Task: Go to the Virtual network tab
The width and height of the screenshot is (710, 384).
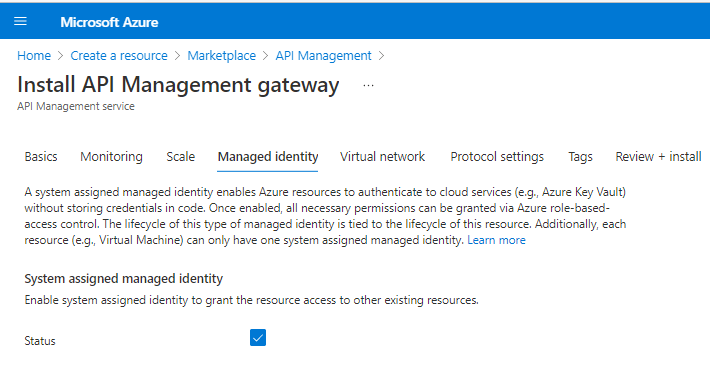Action: coord(382,157)
